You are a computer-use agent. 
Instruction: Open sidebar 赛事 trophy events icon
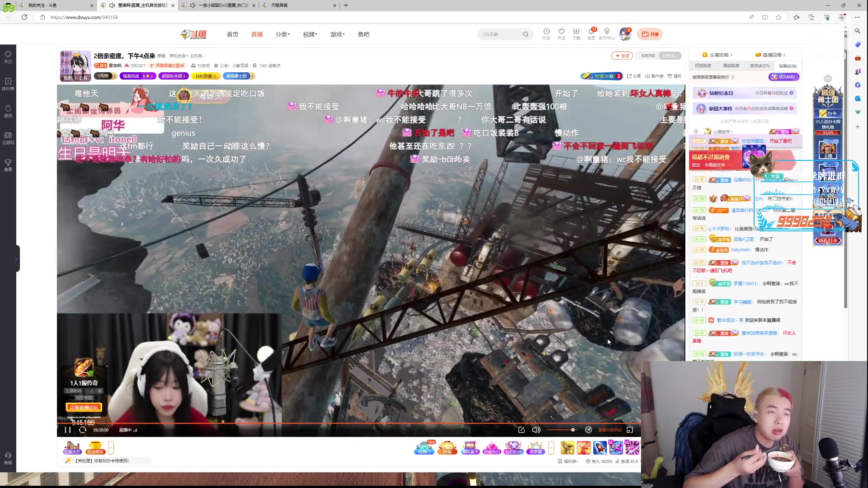(x=8, y=165)
